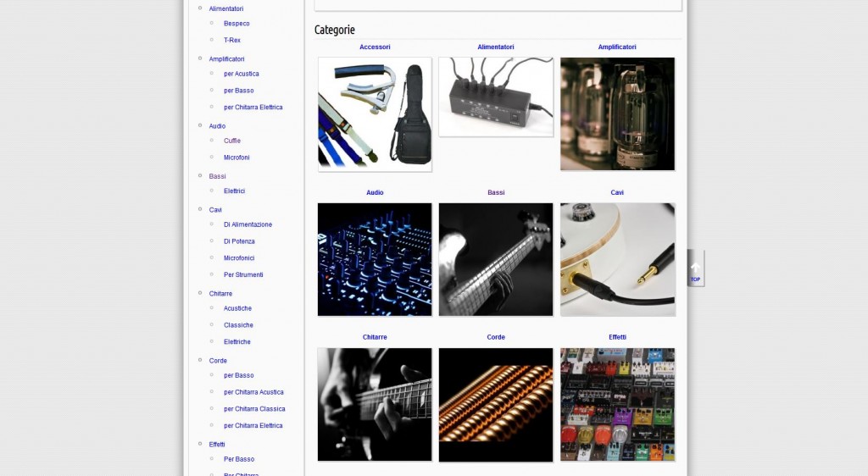Choose Classiche under Chitarre
The image size is (868, 476).
pos(238,325)
